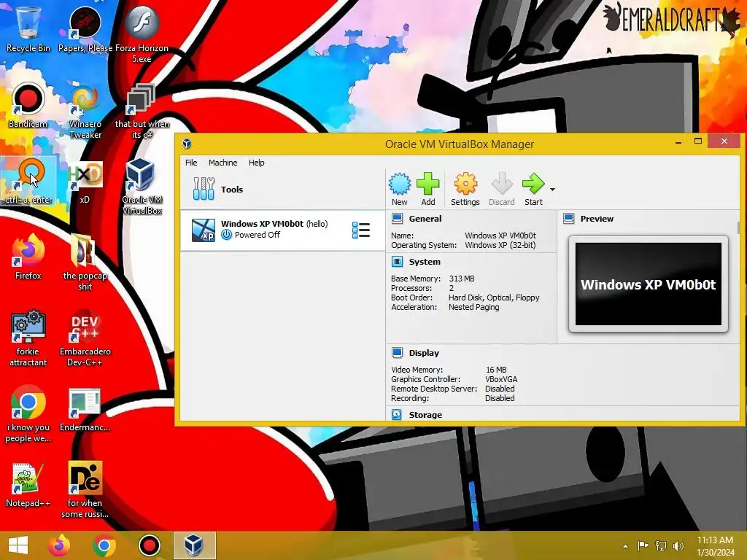
Task: Open the Machine menu
Action: 222,163
